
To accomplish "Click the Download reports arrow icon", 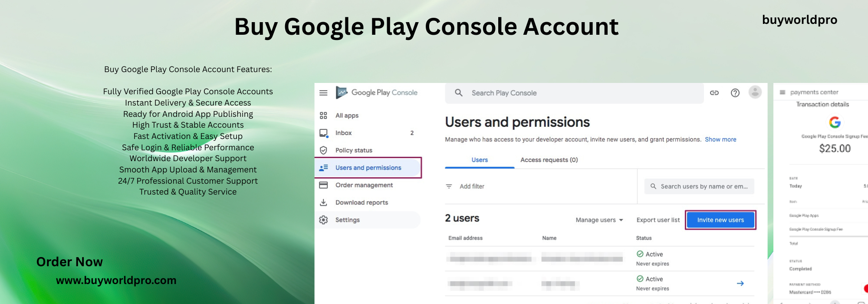I will (323, 202).
